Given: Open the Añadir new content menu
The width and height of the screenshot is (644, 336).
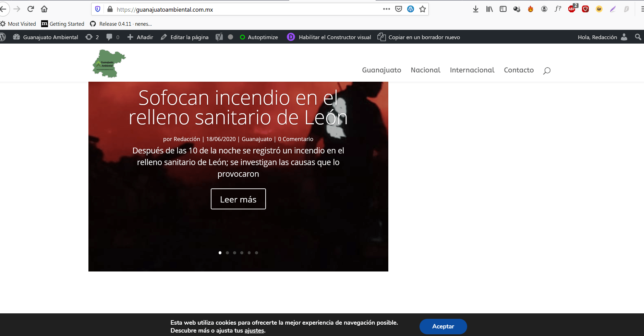Looking at the screenshot, I should (140, 37).
